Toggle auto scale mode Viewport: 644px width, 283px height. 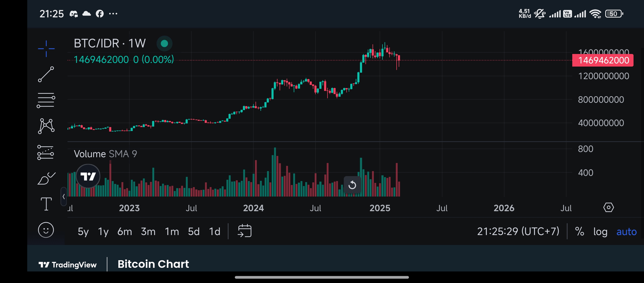pos(626,232)
